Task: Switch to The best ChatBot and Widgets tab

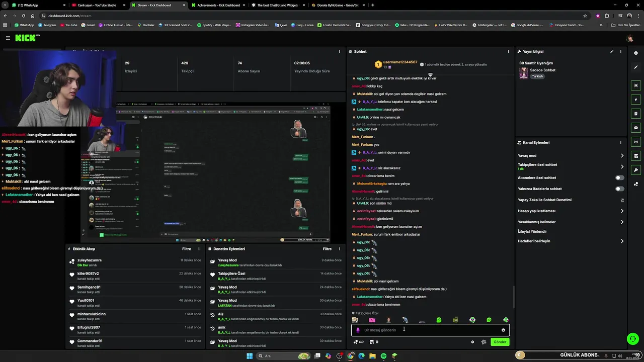Action: (277, 5)
